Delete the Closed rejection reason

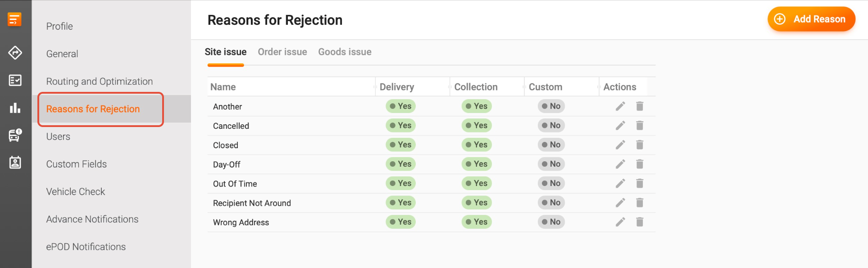pos(640,145)
